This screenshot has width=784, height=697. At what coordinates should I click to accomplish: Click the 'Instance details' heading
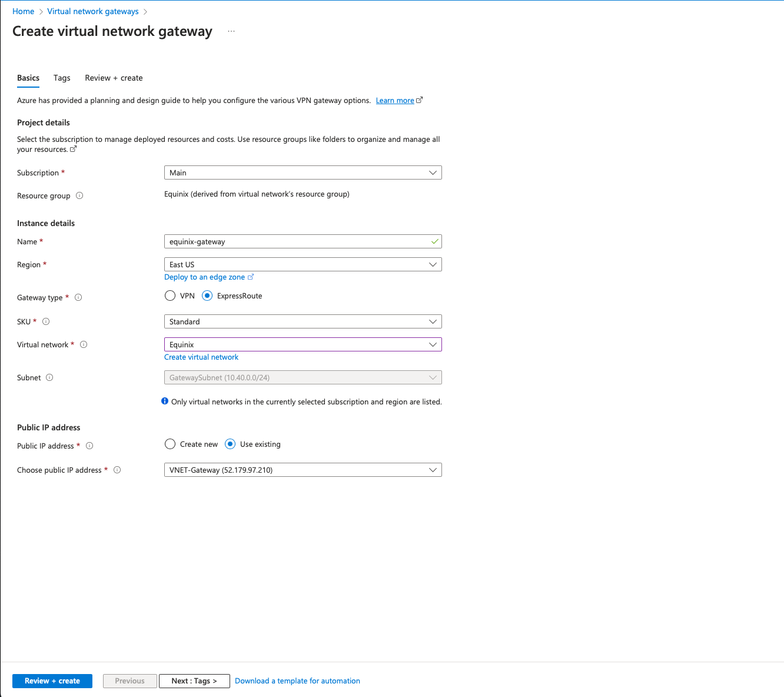click(46, 223)
